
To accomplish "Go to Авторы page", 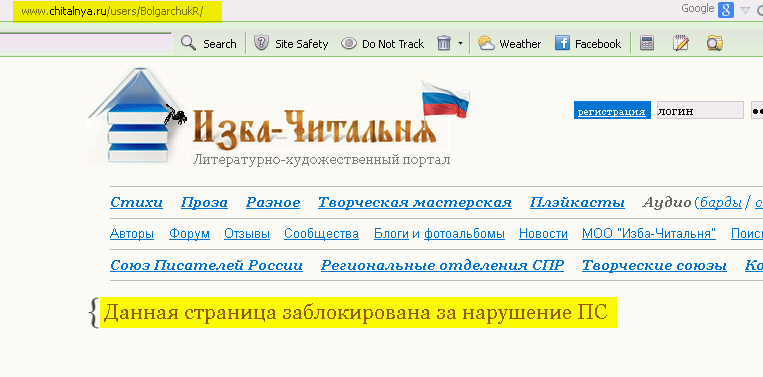I will tap(132, 234).
